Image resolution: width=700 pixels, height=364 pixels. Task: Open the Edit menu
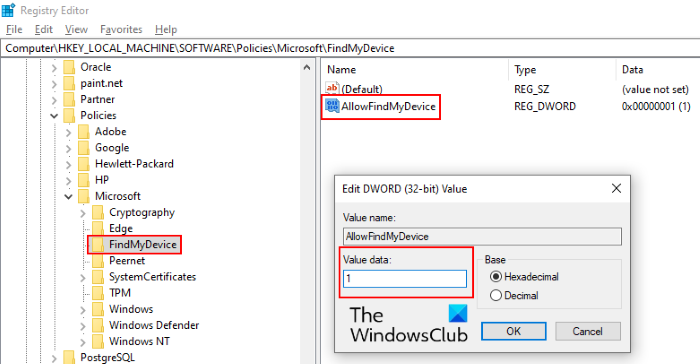click(x=44, y=29)
